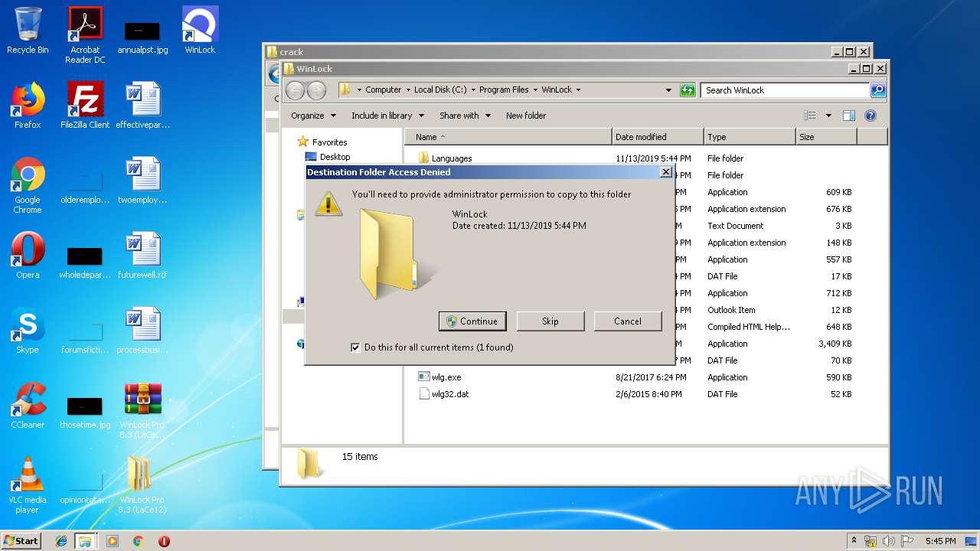This screenshot has width=980, height=551.
Task: Open Internet Explorer from the taskbar
Action: tap(61, 541)
